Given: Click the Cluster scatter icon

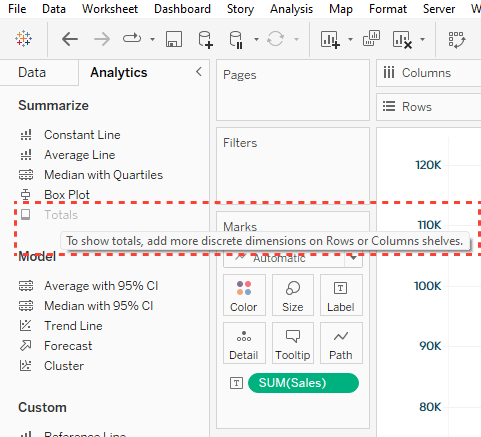Looking at the screenshot, I should click(26, 366).
